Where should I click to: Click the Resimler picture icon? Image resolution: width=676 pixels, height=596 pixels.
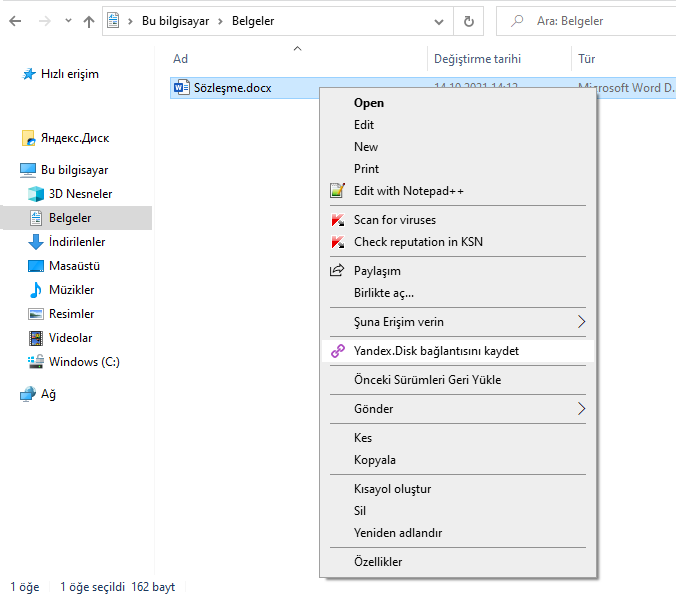pyautogui.click(x=36, y=314)
